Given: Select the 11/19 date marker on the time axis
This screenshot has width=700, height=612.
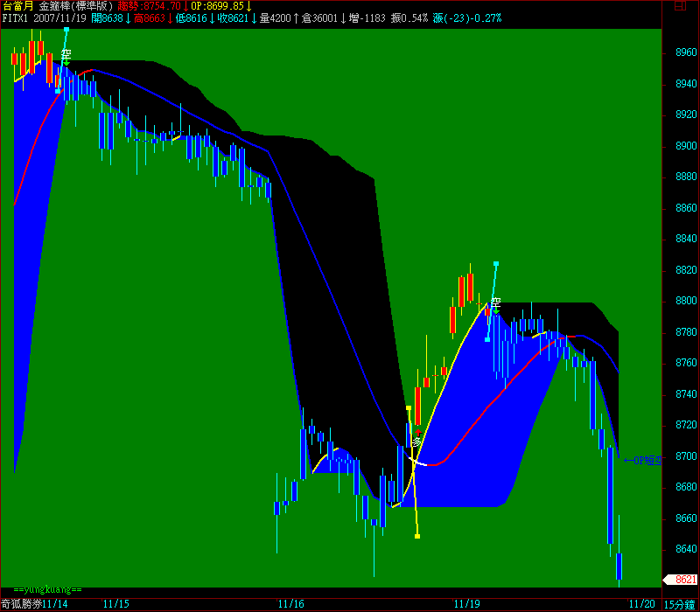Looking at the screenshot, I should point(466,603).
